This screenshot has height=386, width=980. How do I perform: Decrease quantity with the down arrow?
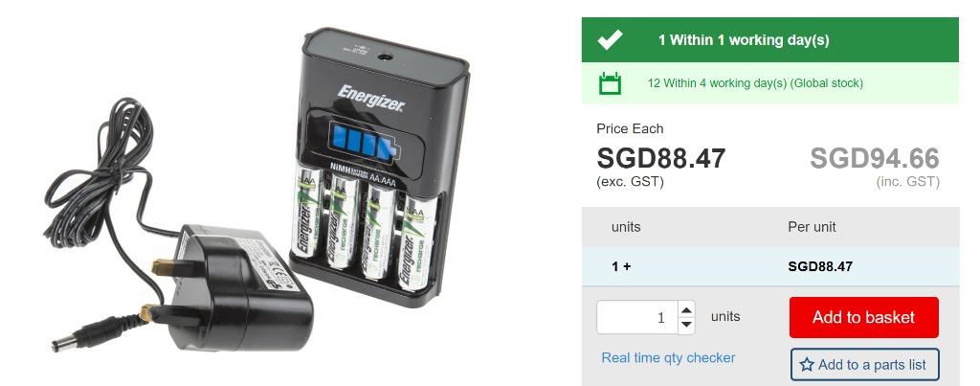[x=686, y=325]
